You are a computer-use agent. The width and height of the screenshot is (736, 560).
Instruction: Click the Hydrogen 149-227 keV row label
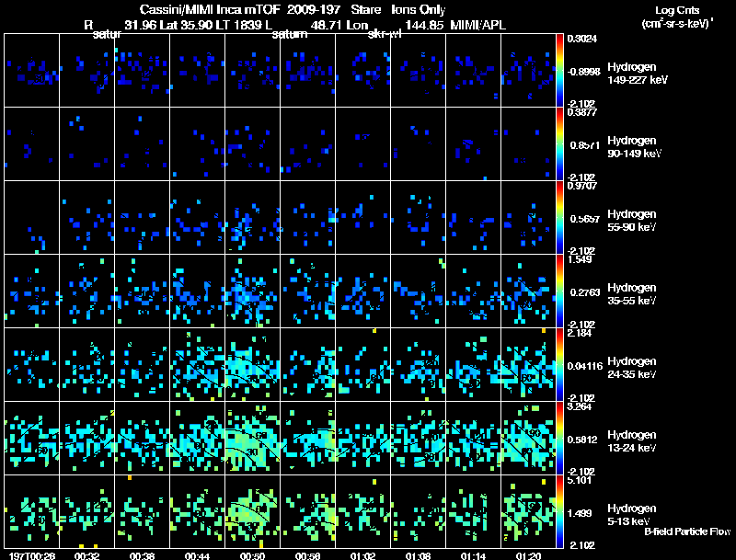[x=638, y=74]
